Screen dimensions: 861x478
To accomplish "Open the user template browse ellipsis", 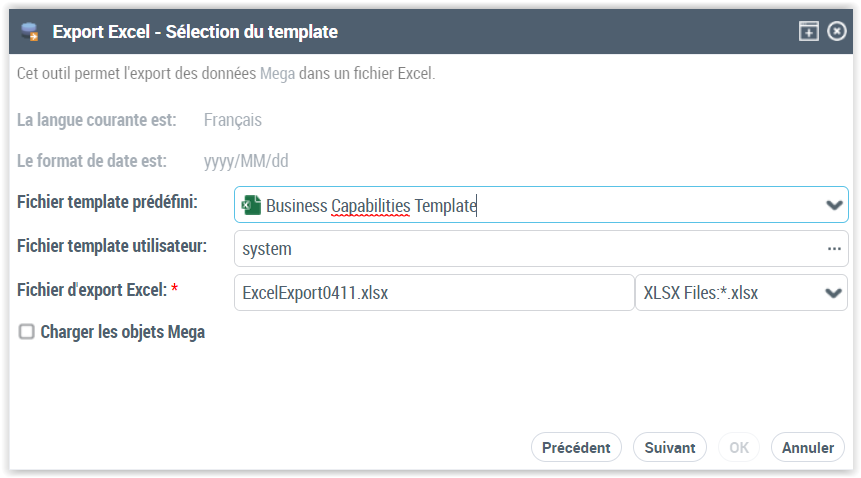I will (834, 248).
